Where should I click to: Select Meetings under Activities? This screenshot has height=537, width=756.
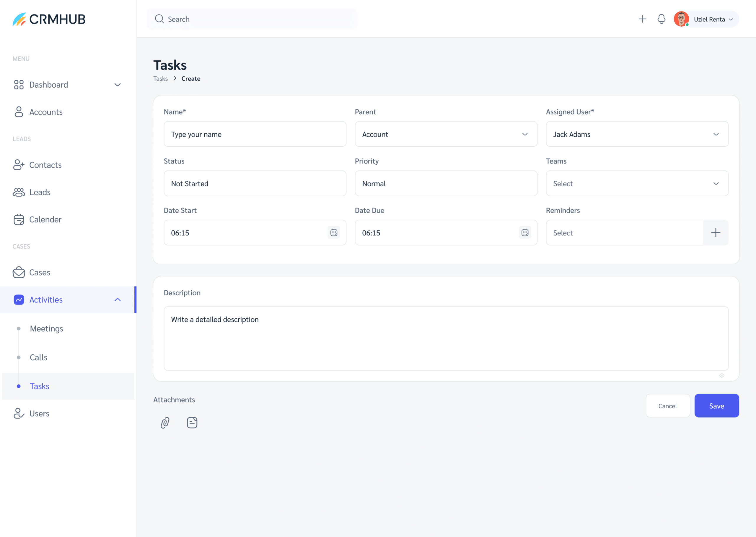[x=46, y=328]
